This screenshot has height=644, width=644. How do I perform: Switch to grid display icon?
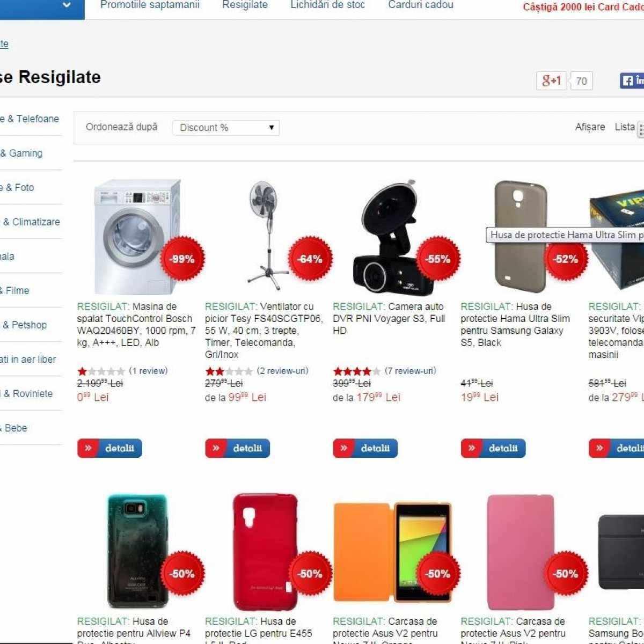(641, 128)
